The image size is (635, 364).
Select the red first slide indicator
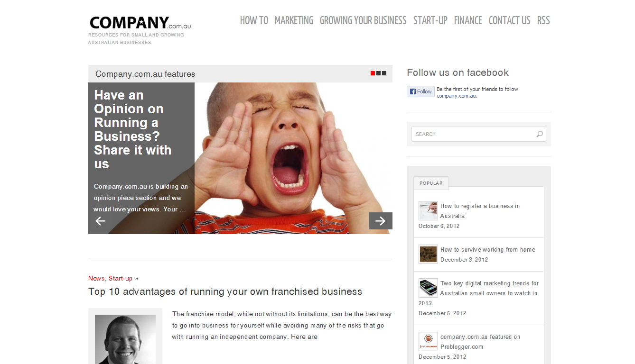coord(373,73)
